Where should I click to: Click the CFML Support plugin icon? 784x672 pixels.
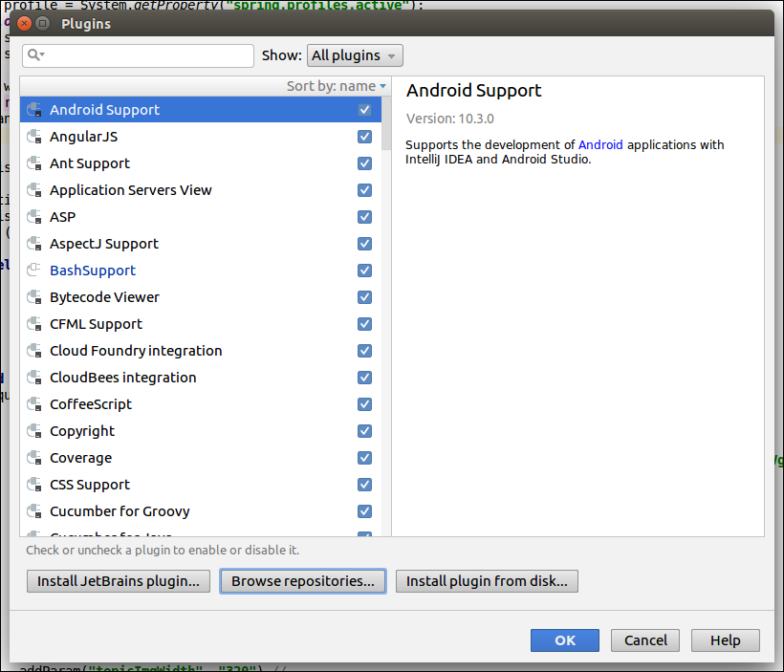(34, 323)
